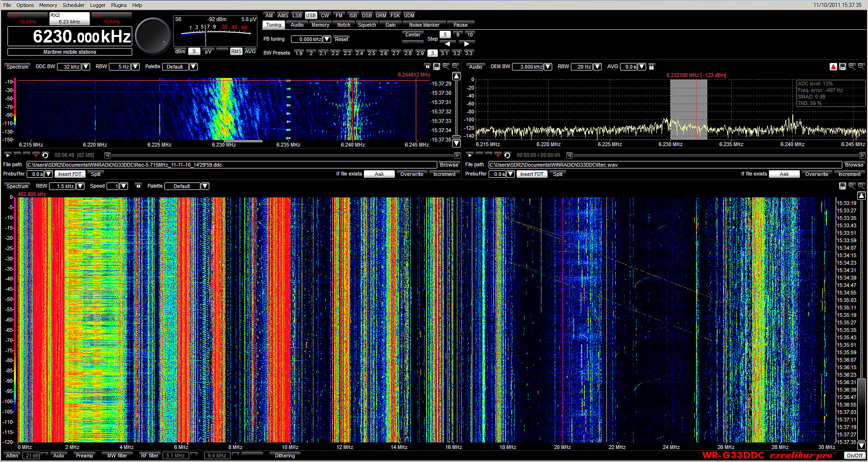Step frequency up with right arrow
868x462 pixels.
[466, 44]
